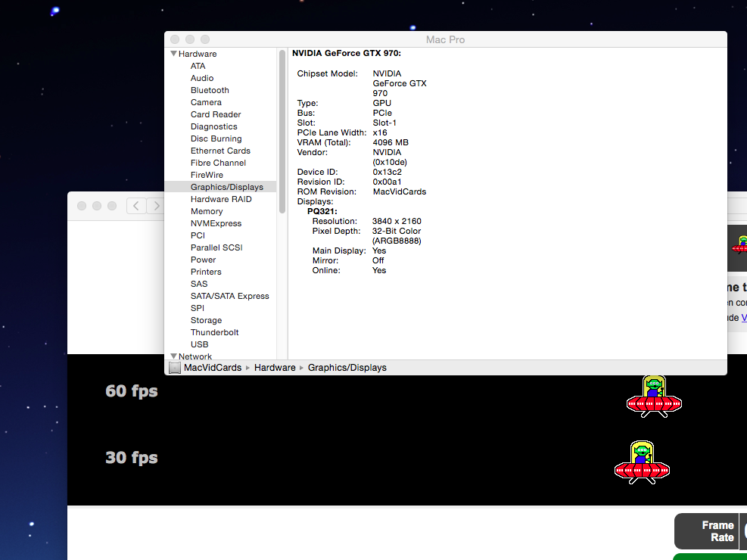
Task: Select PCI in the Hardware list
Action: click(x=198, y=235)
